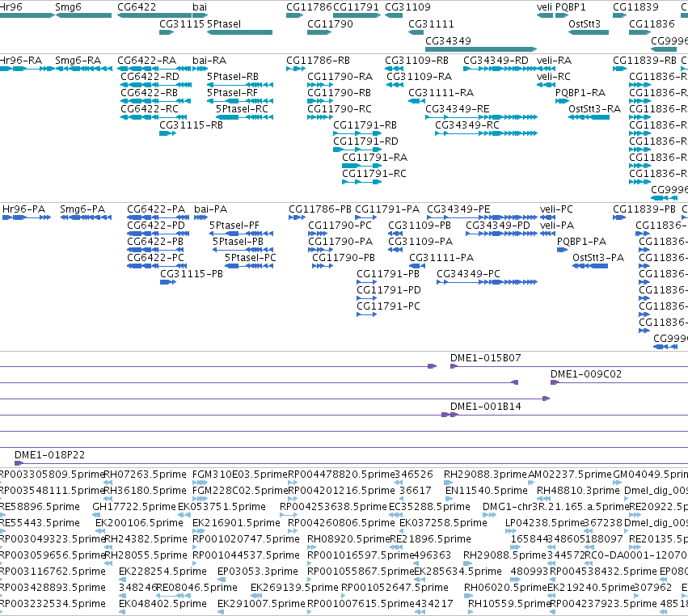Select the CG11786-PB protein label
This screenshot has height=616, width=688.
click(x=320, y=209)
